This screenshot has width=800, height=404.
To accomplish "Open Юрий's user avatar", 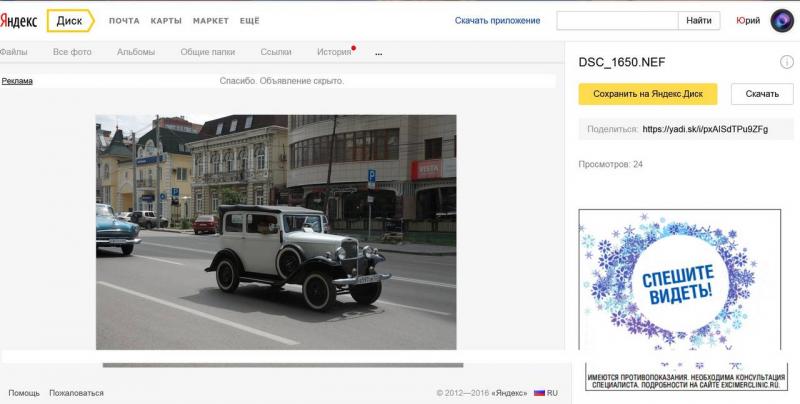I will (x=782, y=21).
